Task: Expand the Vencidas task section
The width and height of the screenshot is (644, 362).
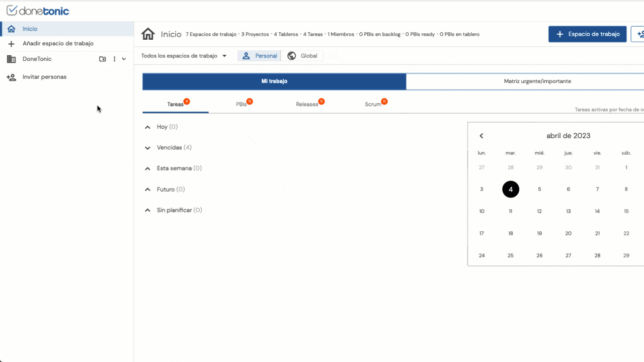Action: tap(147, 148)
